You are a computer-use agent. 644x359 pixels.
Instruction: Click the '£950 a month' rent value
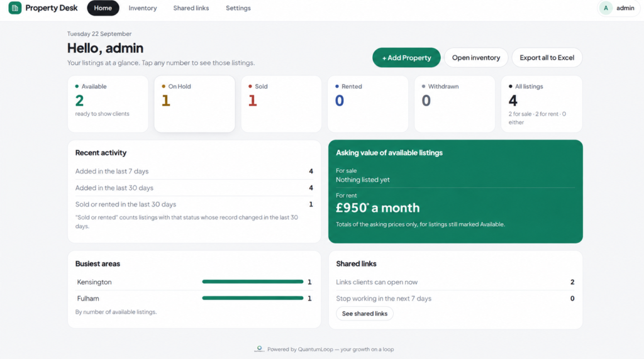tap(378, 208)
